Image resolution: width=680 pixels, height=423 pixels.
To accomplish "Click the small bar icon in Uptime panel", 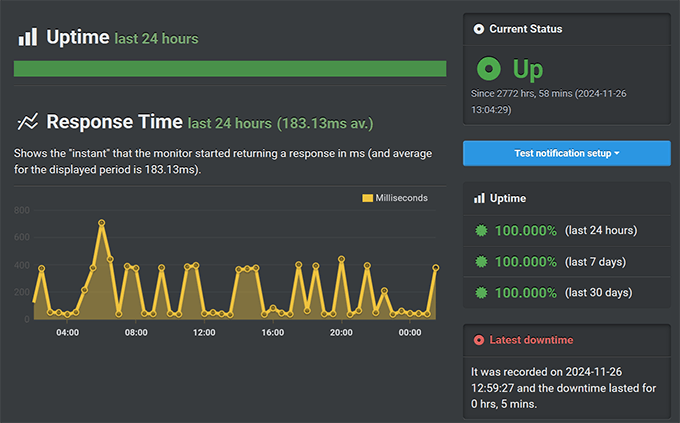I will [x=479, y=199].
